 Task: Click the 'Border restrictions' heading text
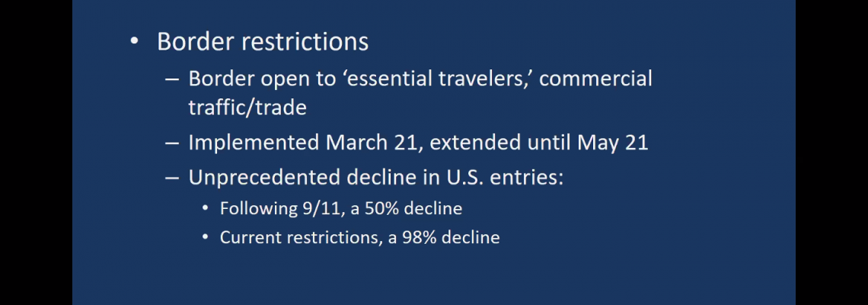tap(263, 42)
